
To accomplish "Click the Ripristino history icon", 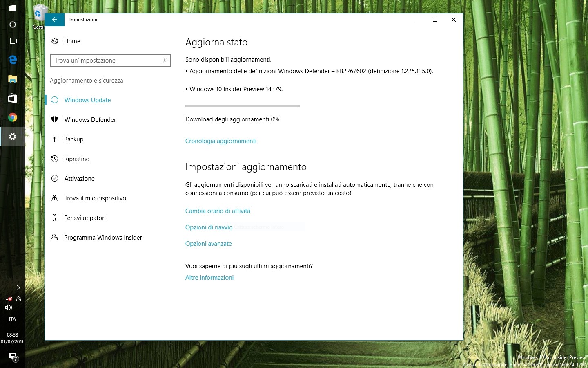I will pos(55,159).
